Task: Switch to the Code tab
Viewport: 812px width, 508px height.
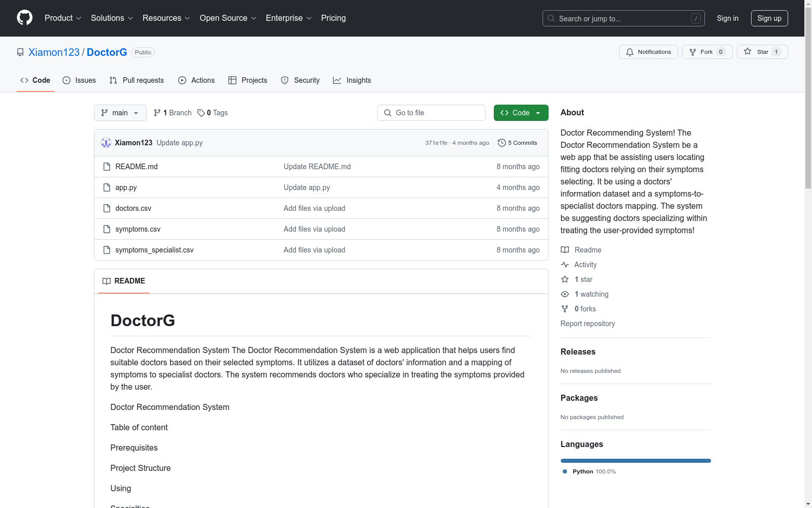Action: coord(36,80)
